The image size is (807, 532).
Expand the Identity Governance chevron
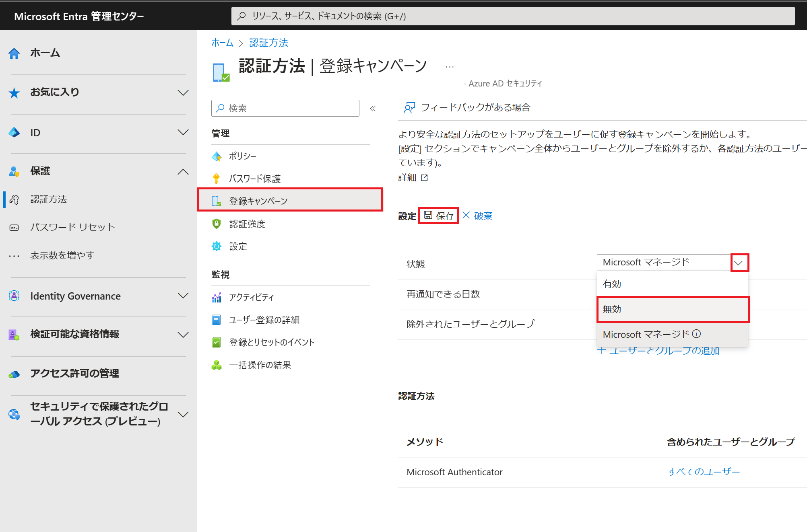pos(183,296)
